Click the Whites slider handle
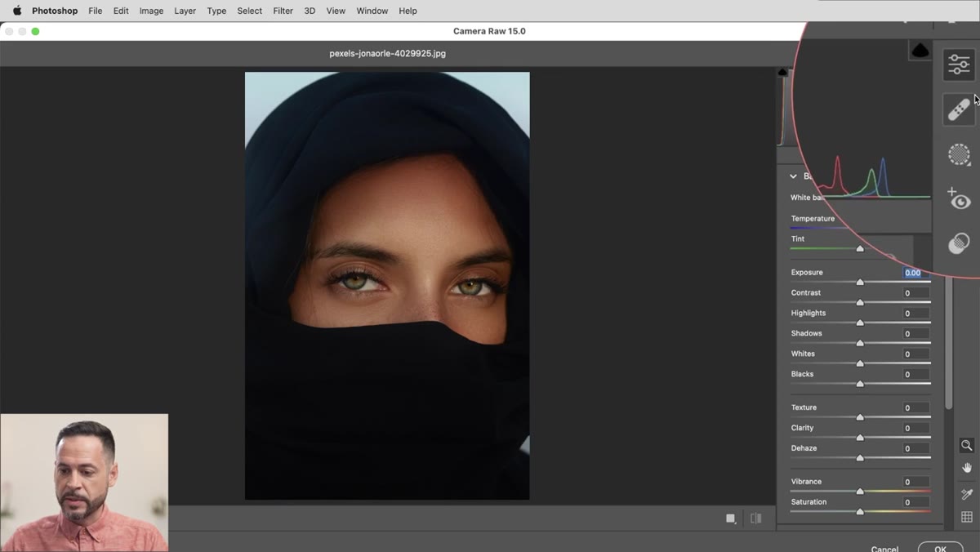Image resolution: width=980 pixels, height=552 pixels. [860, 363]
